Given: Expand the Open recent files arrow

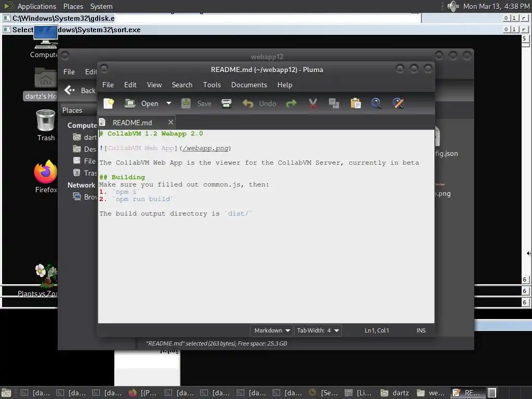Looking at the screenshot, I should 169,103.
